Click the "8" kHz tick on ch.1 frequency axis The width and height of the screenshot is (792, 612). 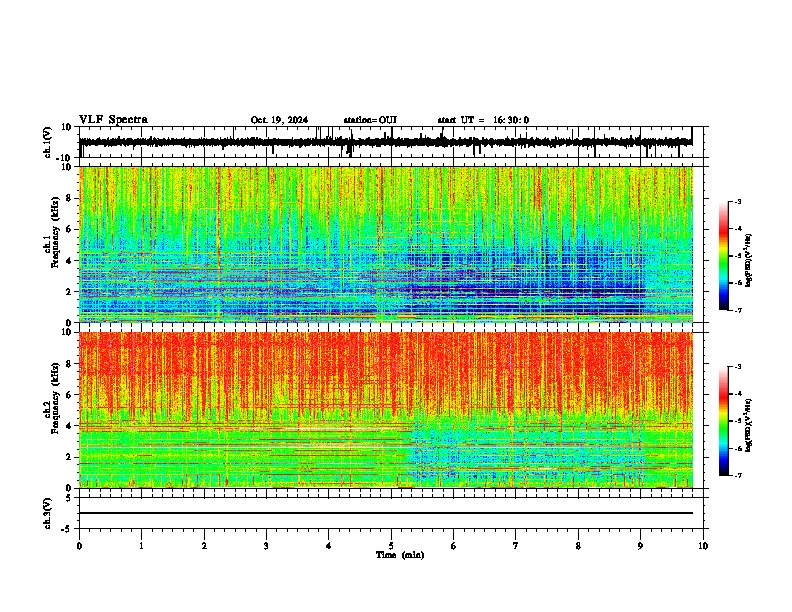69,198
